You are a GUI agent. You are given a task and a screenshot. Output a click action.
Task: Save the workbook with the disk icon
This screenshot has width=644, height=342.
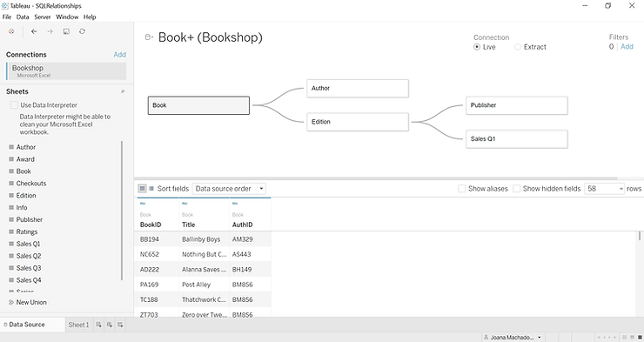[66, 31]
